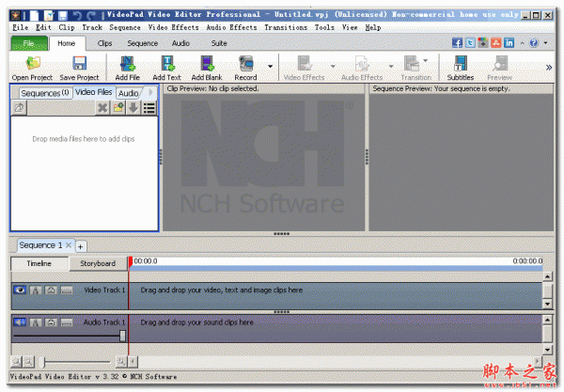
Task: Click the Transition ribbon icon
Action: (412, 63)
